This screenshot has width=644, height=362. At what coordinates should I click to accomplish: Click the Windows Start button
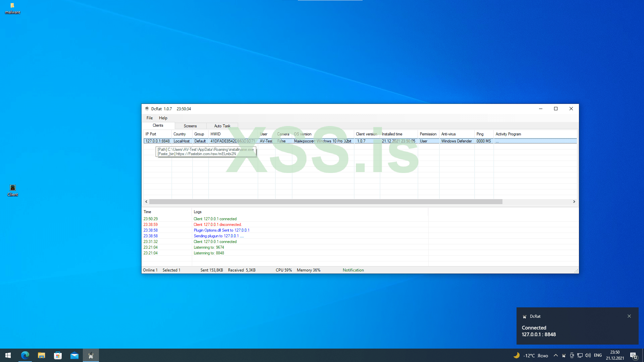[8, 355]
